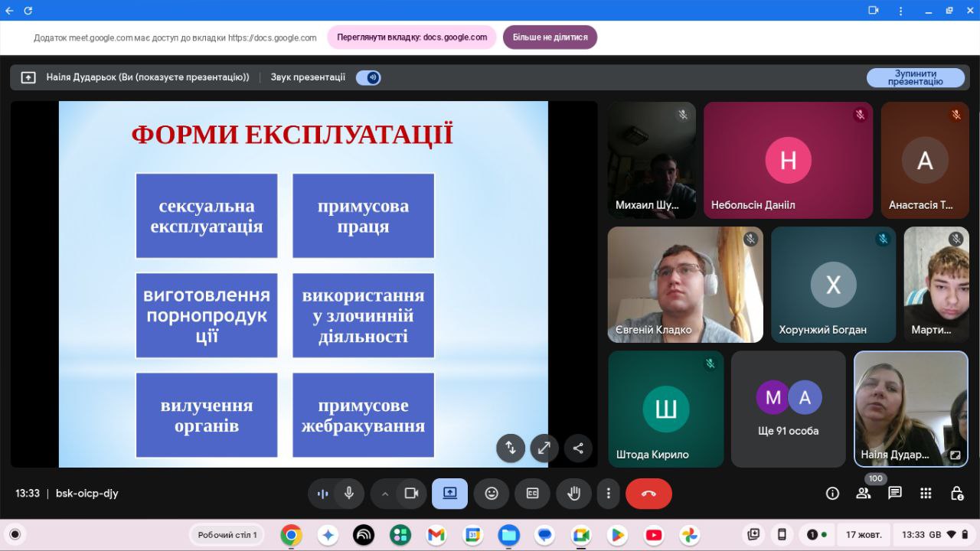Switch off the presentation audio toggle

[368, 77]
